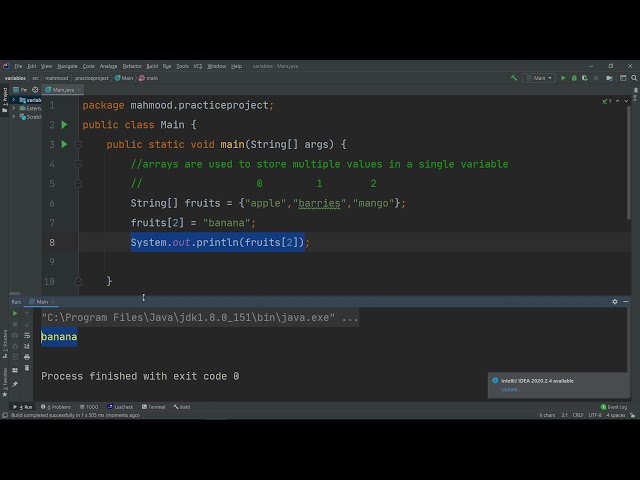Click CRLF line separator in status bar
This screenshot has width=640, height=480.
point(578,415)
